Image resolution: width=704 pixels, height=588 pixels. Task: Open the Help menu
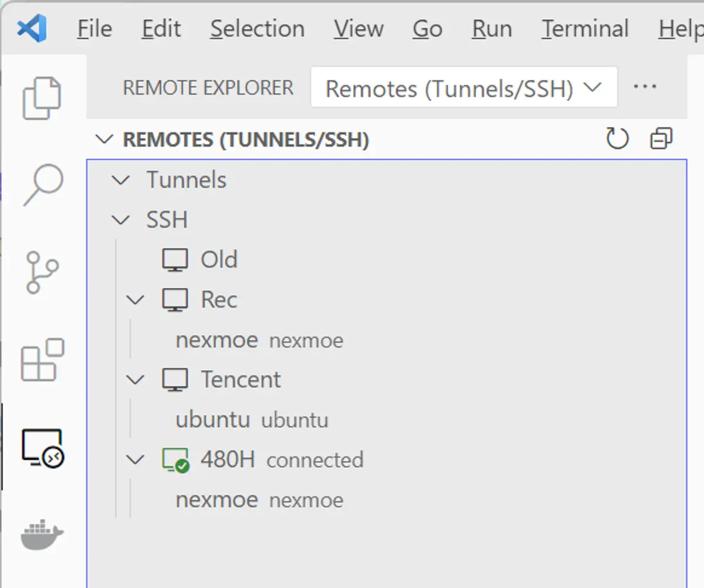[x=681, y=29]
